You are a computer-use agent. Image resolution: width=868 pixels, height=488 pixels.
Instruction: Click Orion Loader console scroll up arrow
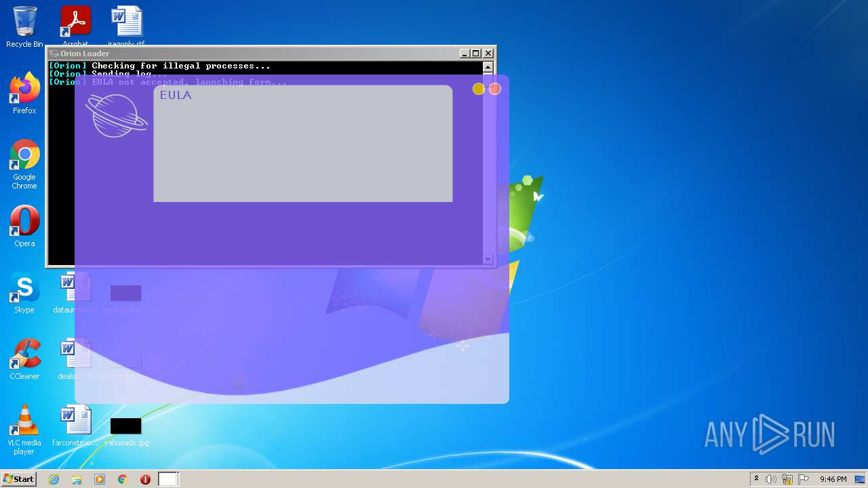coord(488,67)
